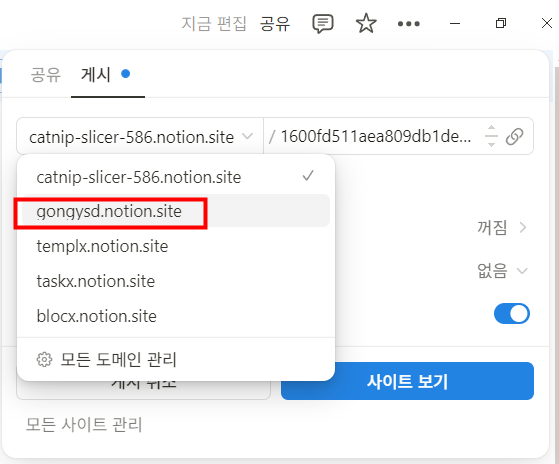The image size is (559, 464).
Task: Open the 없음 dropdown
Action: (502, 270)
